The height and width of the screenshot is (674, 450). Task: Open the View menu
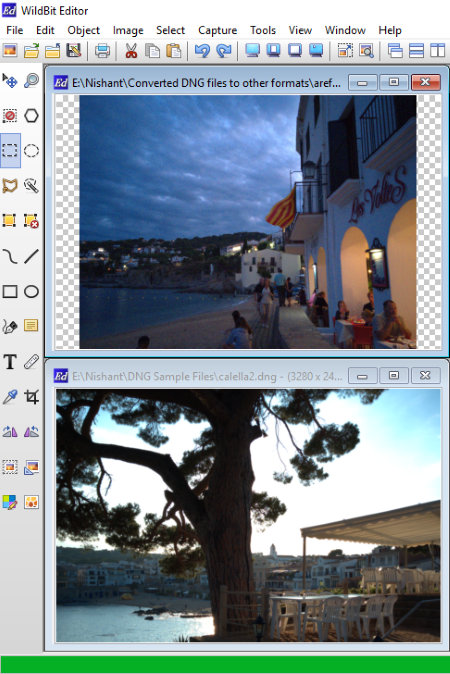click(300, 30)
